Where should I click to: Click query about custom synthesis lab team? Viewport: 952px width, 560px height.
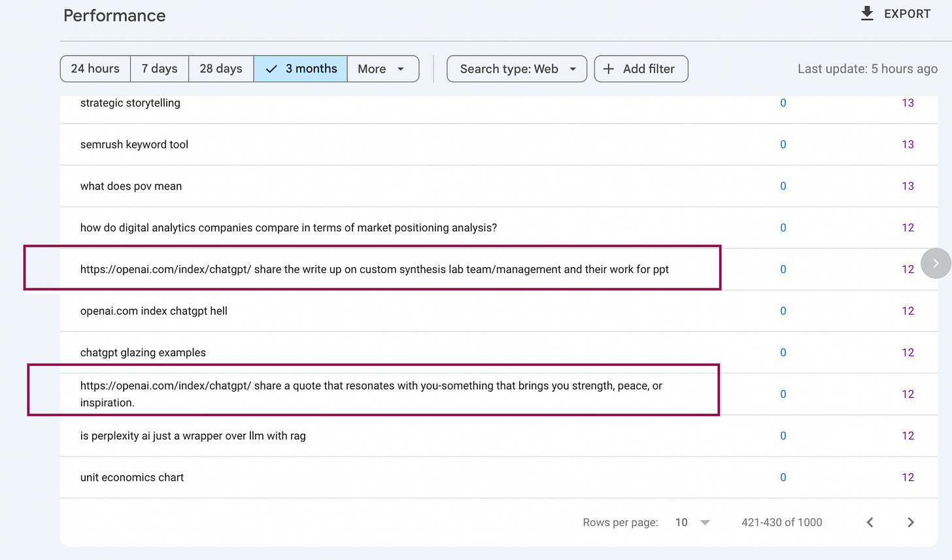(375, 269)
